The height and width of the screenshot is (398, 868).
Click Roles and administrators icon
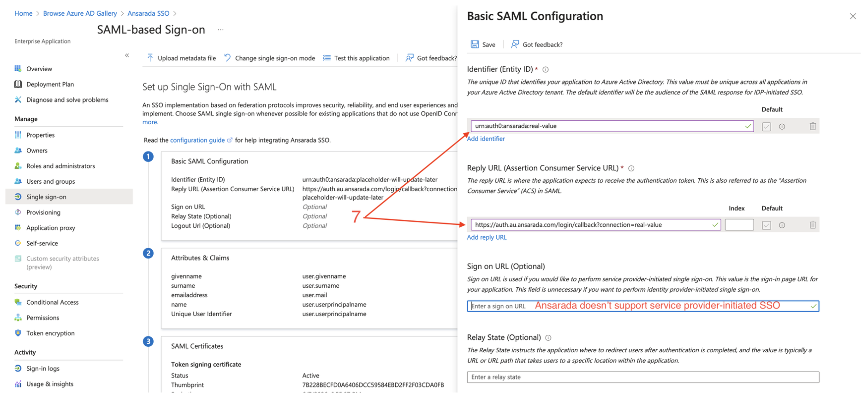click(18, 166)
